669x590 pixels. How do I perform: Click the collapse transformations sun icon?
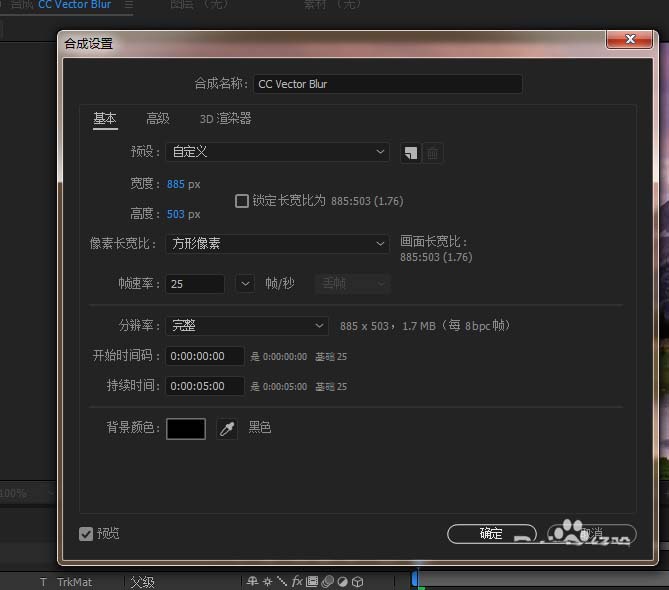[x=268, y=581]
